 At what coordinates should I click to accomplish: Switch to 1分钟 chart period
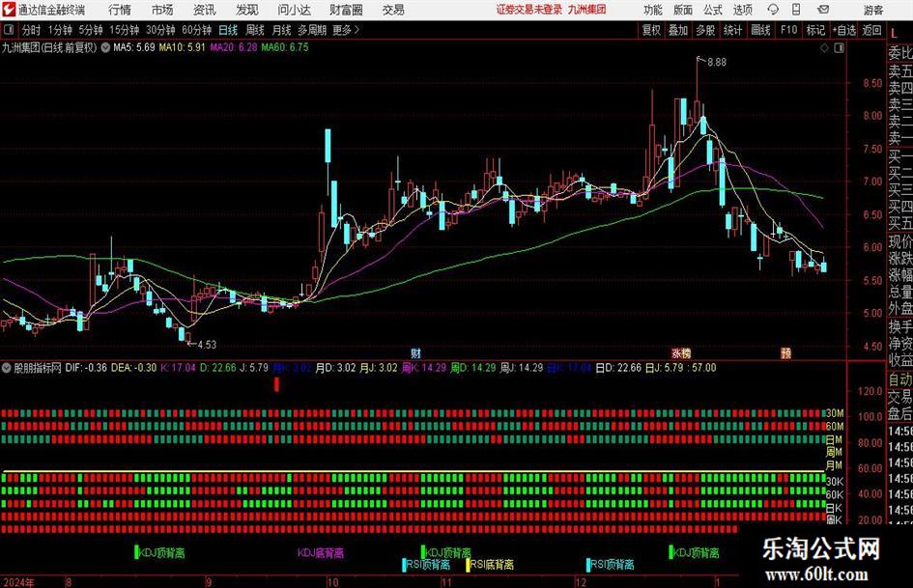tap(59, 30)
